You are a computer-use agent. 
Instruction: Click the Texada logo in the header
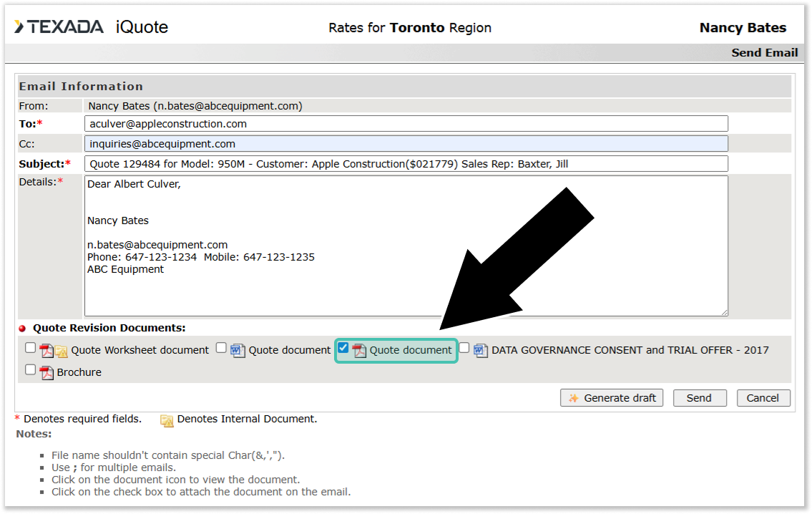point(59,27)
